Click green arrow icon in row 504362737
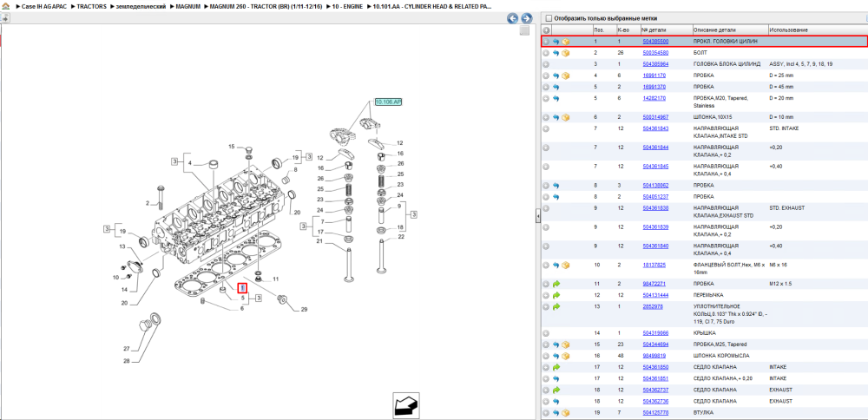 point(556,390)
